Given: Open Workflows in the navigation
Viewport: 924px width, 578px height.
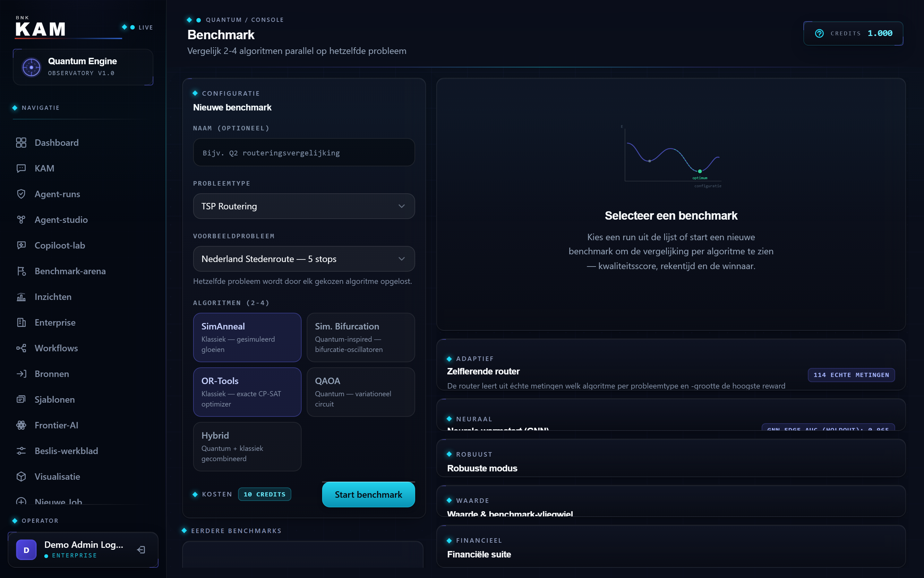Looking at the screenshot, I should click(x=56, y=348).
